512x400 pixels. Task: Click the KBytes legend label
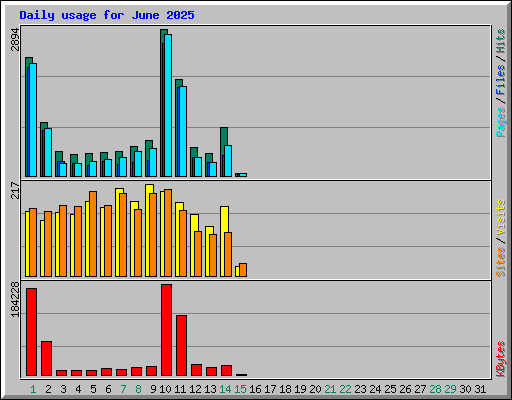[501, 359]
